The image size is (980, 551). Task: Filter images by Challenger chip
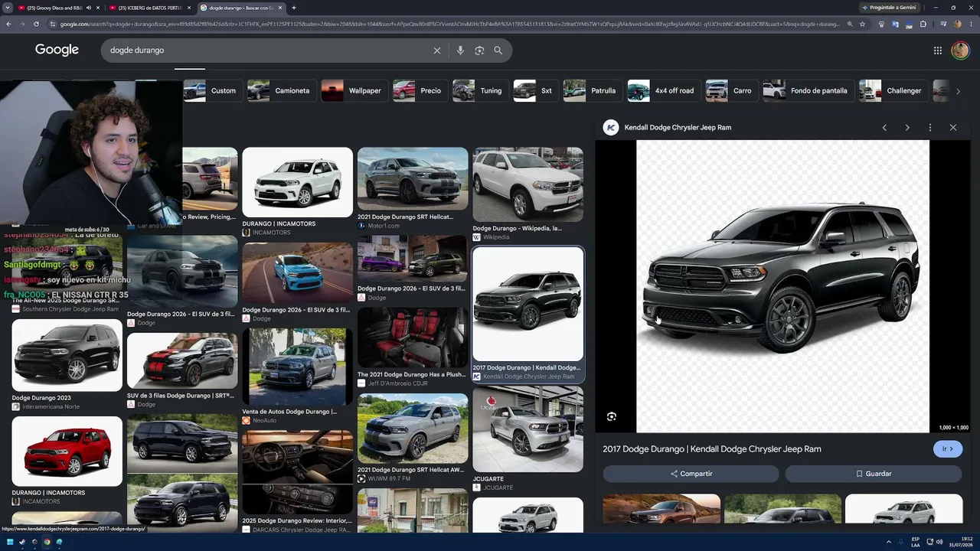(893, 90)
